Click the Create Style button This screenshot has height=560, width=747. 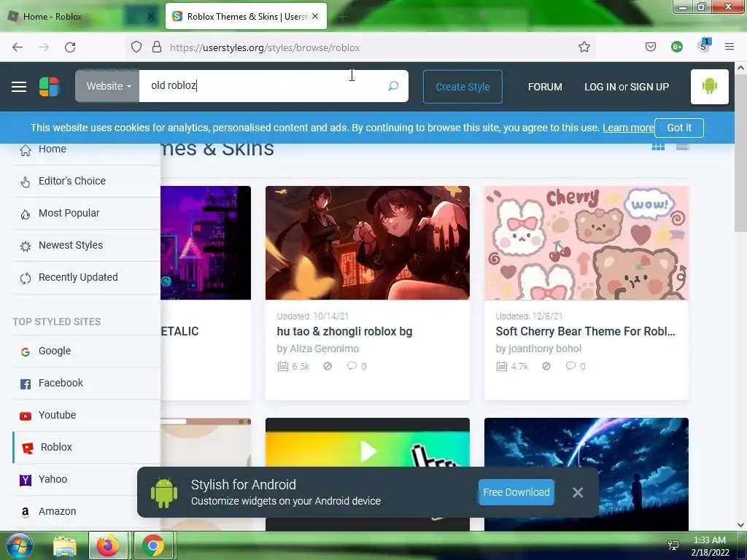(x=462, y=87)
